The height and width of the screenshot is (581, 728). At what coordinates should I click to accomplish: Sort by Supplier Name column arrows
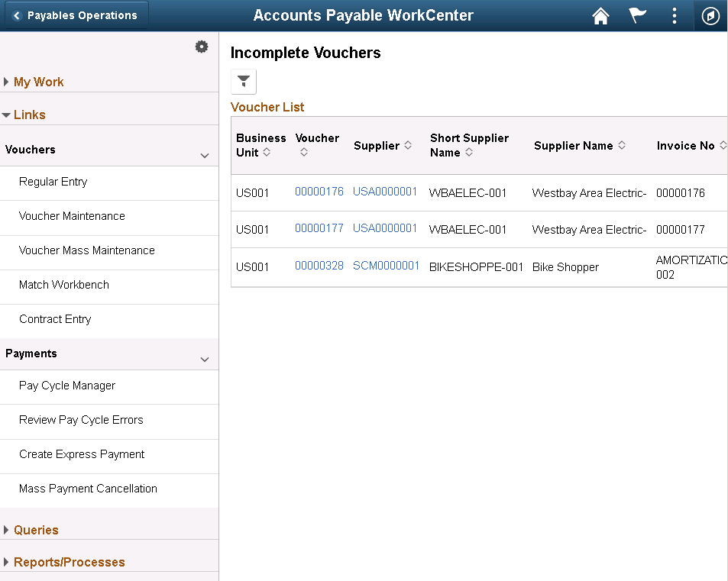coord(622,146)
